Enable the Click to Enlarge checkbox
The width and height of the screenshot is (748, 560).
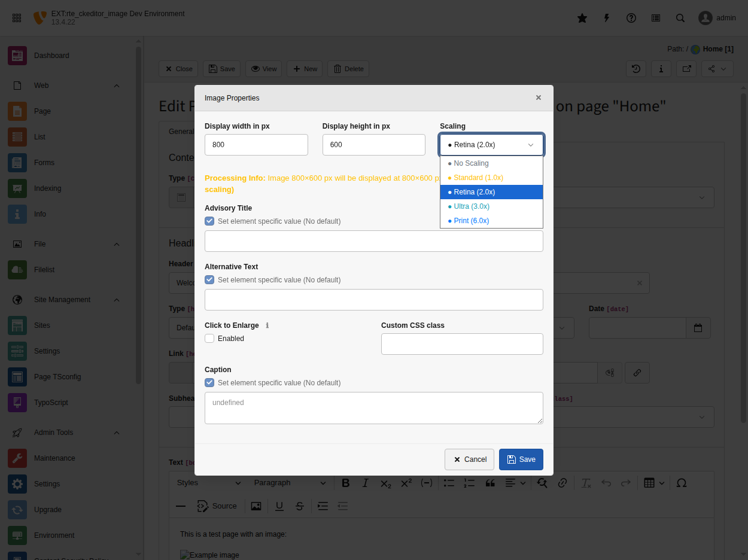point(209,339)
